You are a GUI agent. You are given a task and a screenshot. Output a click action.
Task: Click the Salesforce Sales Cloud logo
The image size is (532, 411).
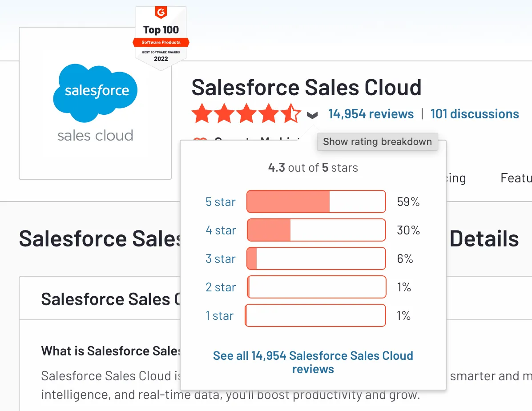tap(95, 103)
